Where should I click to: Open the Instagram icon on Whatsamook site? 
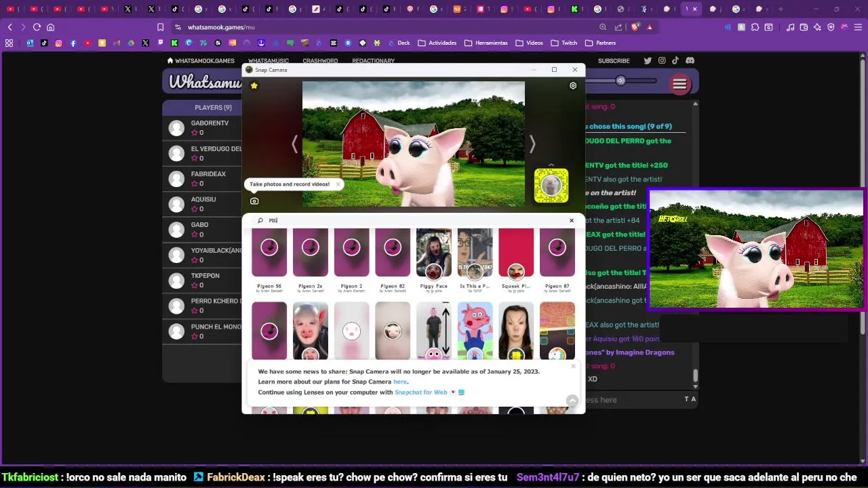pos(662,60)
